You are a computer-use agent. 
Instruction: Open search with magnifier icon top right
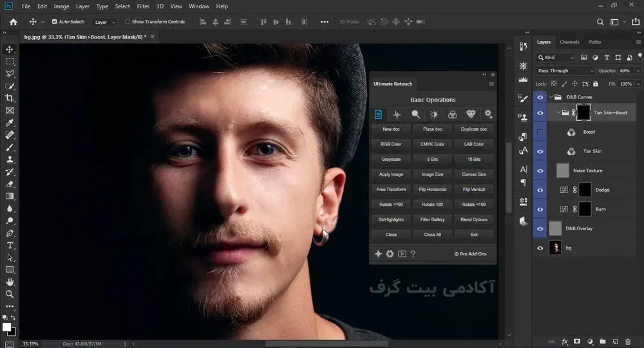click(600, 22)
